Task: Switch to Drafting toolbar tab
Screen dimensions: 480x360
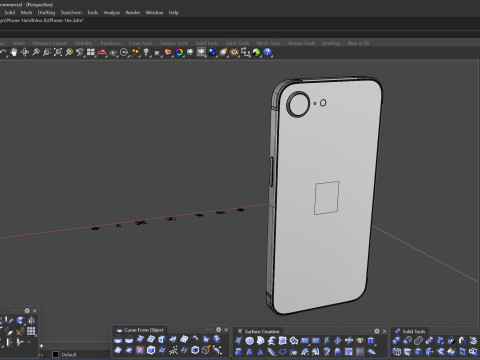Action: [331, 43]
